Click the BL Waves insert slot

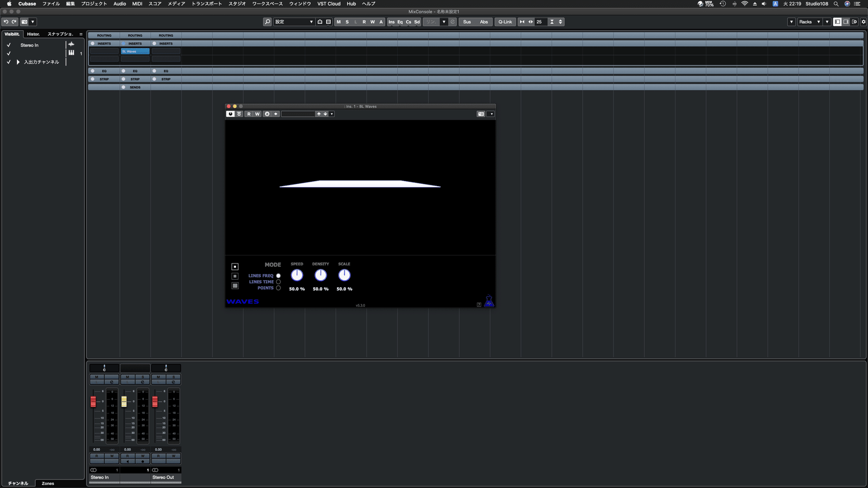point(135,51)
